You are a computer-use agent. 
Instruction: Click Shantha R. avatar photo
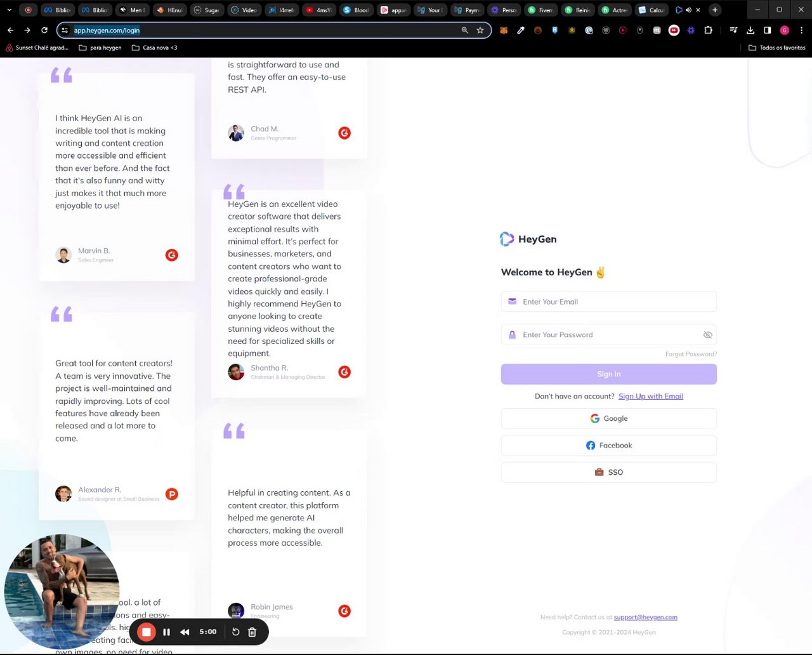(236, 372)
